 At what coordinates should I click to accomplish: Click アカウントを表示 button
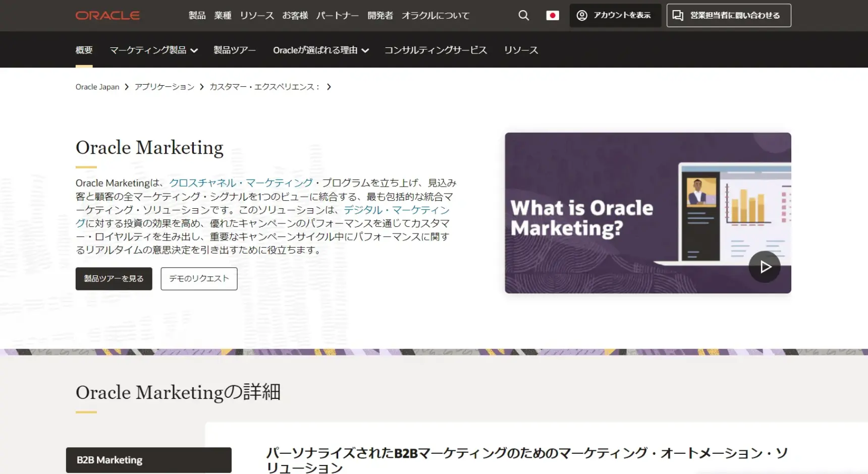[615, 16]
